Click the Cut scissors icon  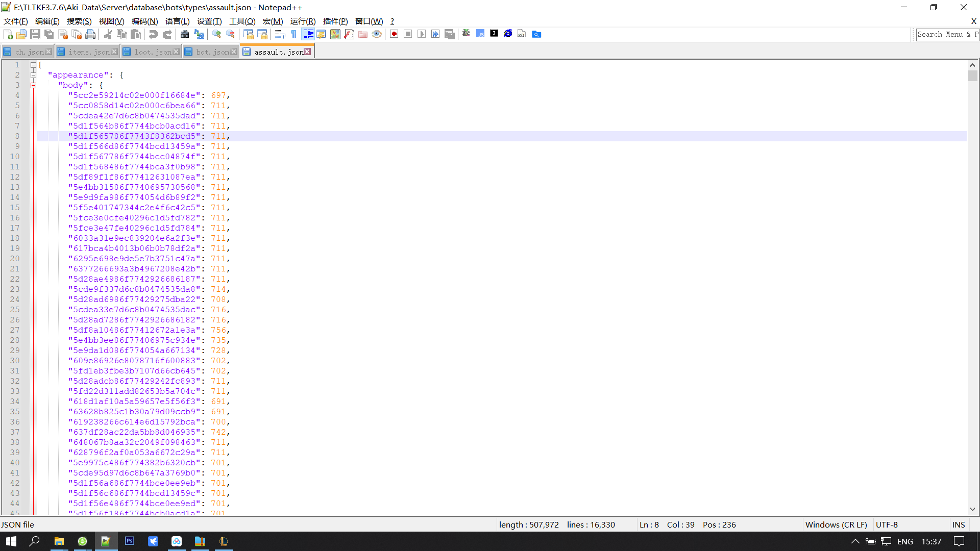[108, 34]
